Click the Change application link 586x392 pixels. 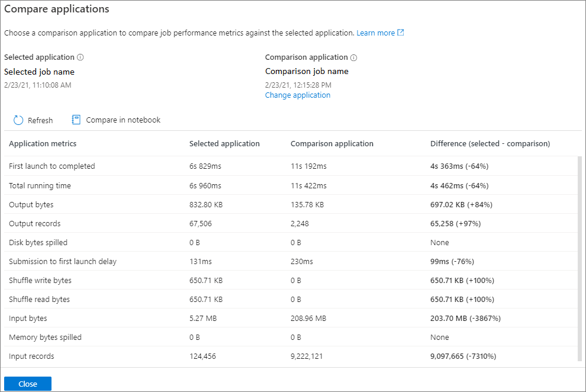tap(297, 95)
